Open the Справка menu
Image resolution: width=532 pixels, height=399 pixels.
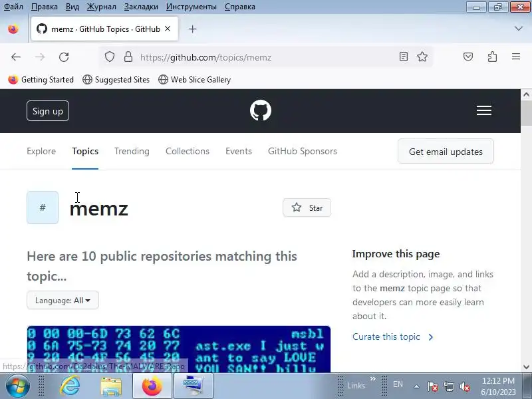point(239,7)
